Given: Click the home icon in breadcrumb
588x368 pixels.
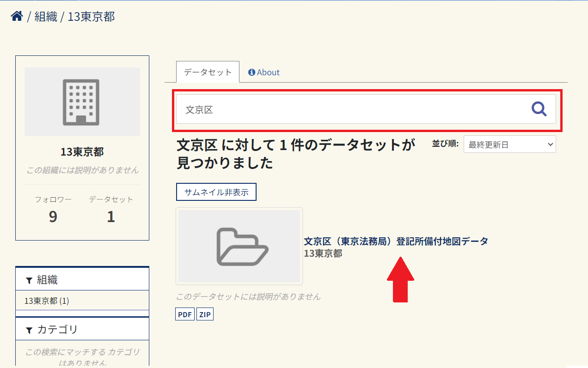Looking at the screenshot, I should 17,17.
